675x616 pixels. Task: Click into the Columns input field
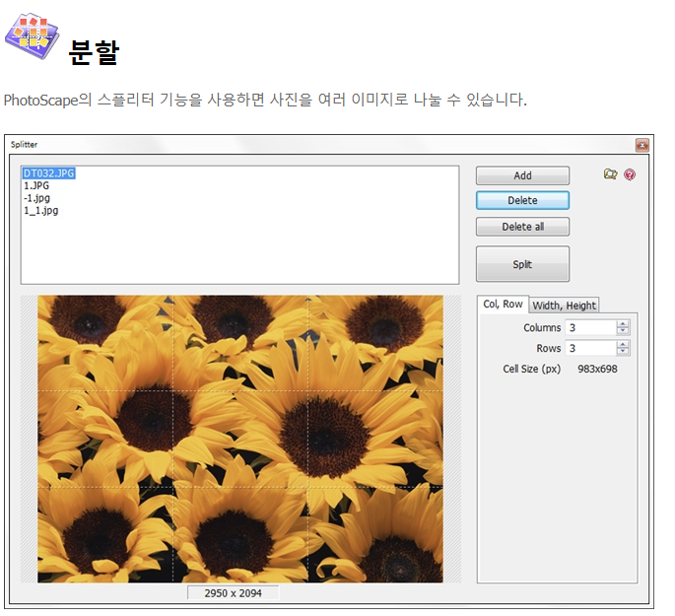tap(591, 327)
